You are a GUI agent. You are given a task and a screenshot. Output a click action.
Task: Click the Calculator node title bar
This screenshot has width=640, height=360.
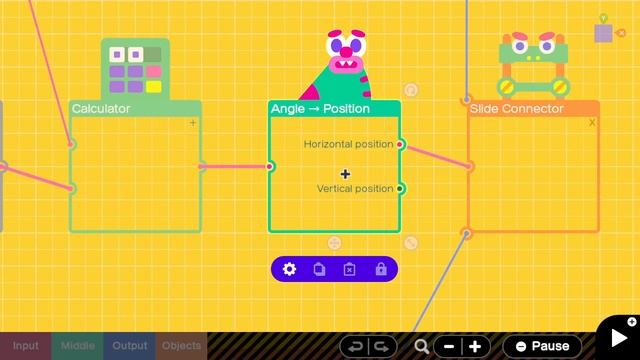(135, 109)
